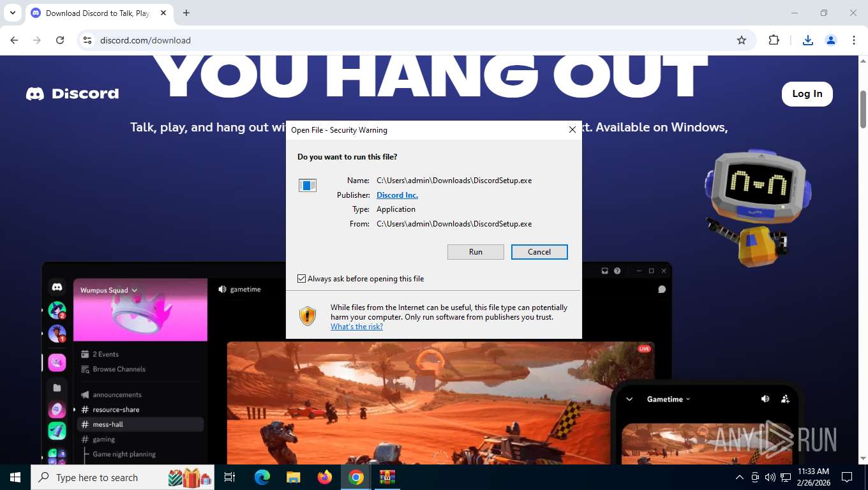Go back with the browser back arrow

14,40
